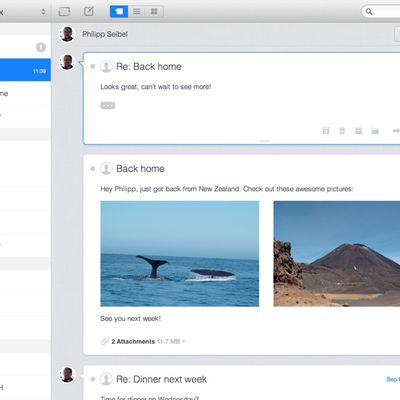Expand quoted text ellipsis button

108,106
